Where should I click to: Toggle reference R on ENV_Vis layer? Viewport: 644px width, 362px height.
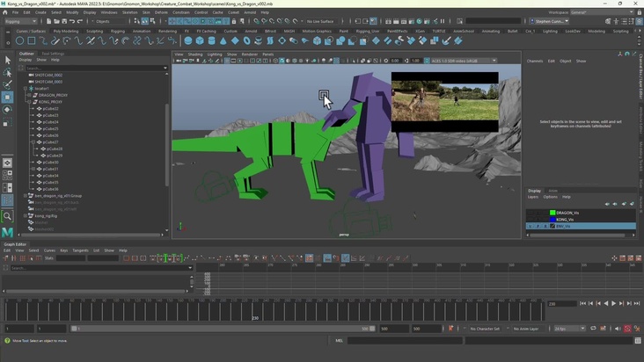[x=545, y=226]
